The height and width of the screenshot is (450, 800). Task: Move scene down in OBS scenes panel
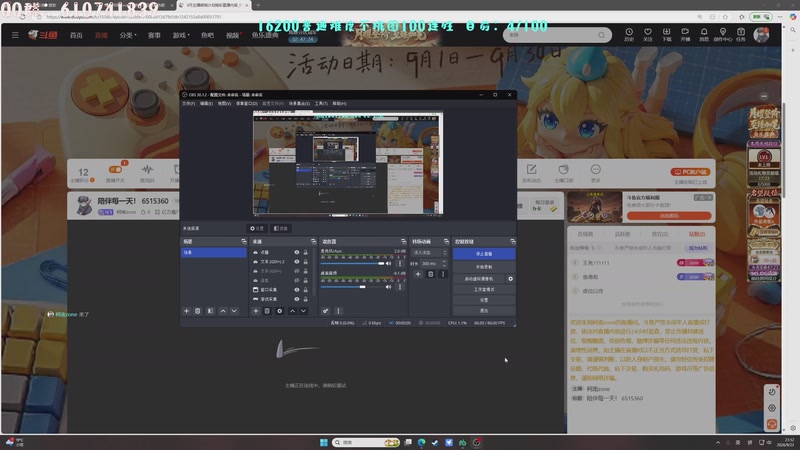pos(234,311)
